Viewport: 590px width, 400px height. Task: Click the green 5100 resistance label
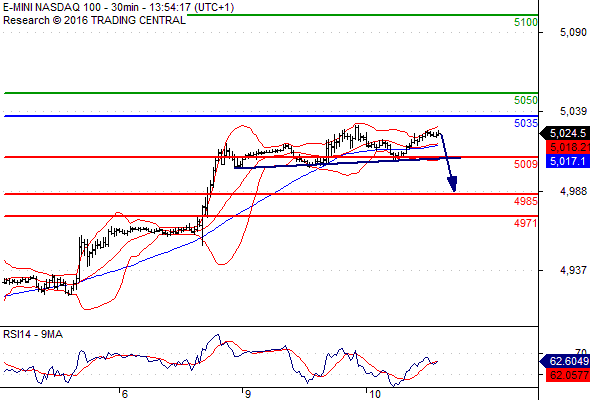point(526,23)
